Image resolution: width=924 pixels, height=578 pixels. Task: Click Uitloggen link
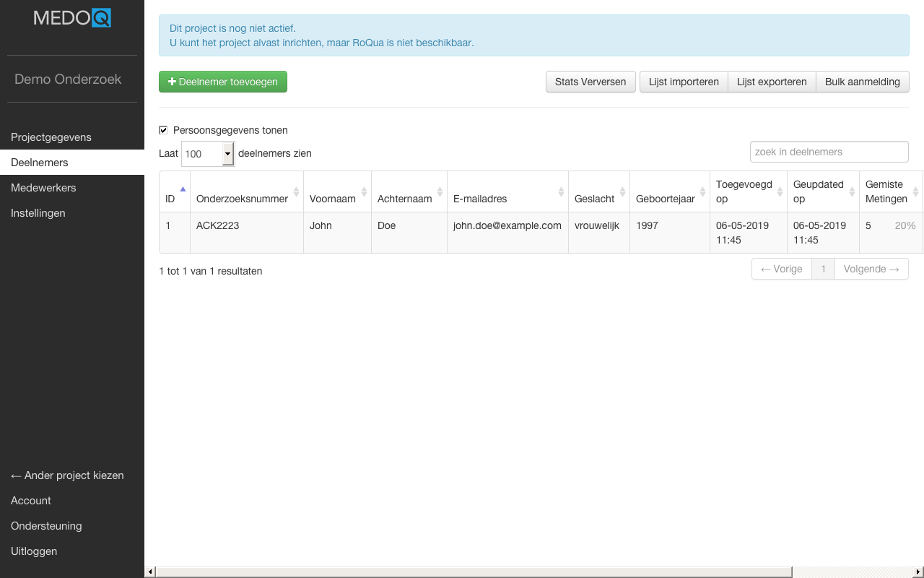[x=34, y=551]
